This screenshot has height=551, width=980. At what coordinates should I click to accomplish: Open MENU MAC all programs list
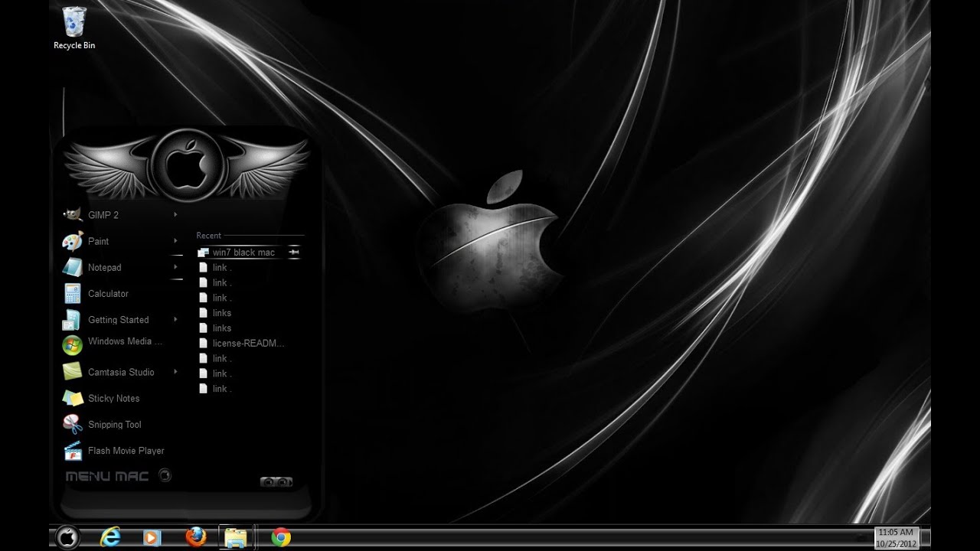click(119, 476)
